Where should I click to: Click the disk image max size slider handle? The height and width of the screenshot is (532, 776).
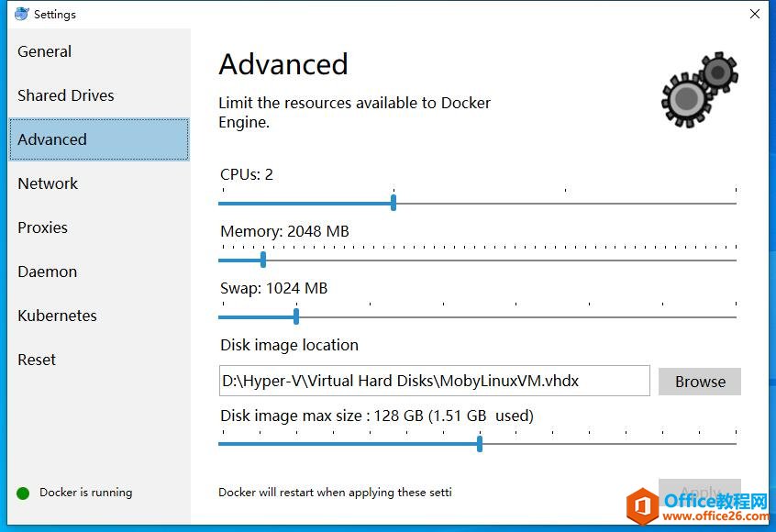click(480, 444)
